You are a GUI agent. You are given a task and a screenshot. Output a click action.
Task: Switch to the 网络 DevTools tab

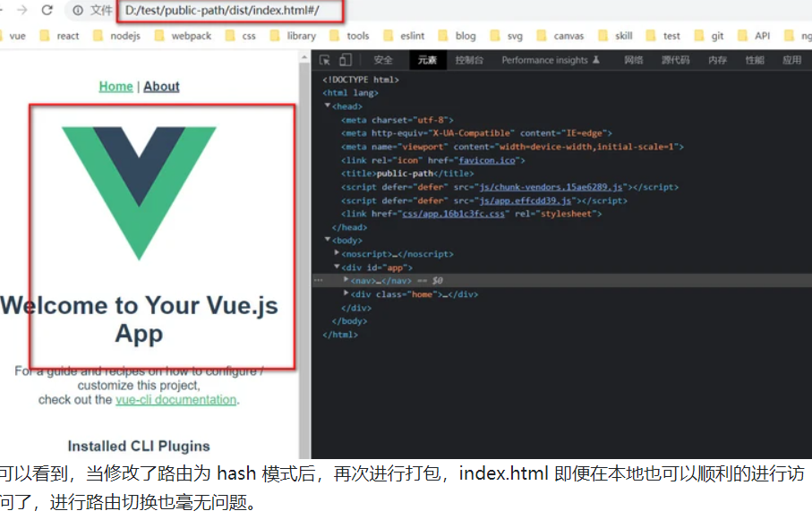click(x=633, y=60)
